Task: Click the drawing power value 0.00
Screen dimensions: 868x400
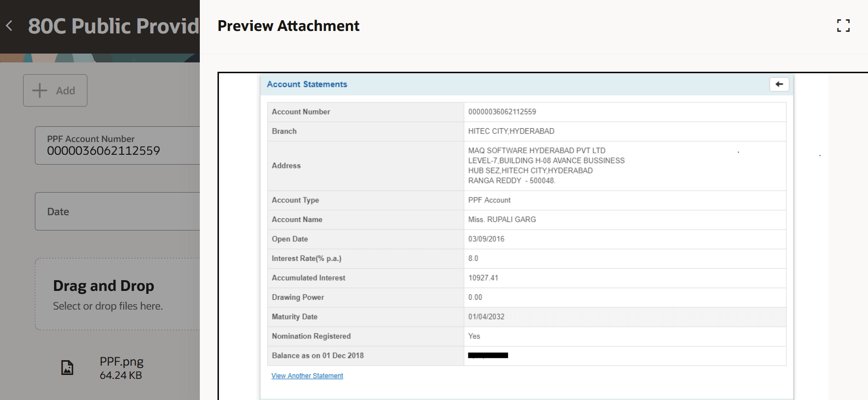Action: pyautogui.click(x=475, y=297)
